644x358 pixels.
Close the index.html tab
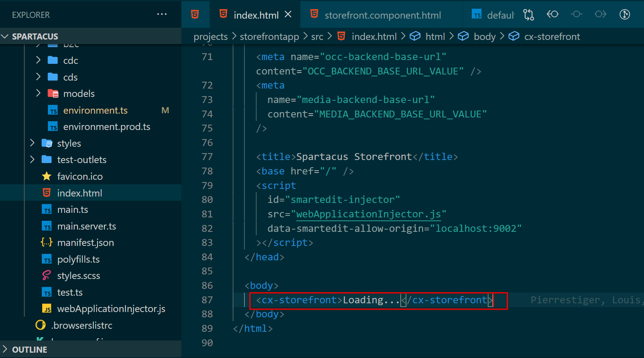click(x=288, y=14)
